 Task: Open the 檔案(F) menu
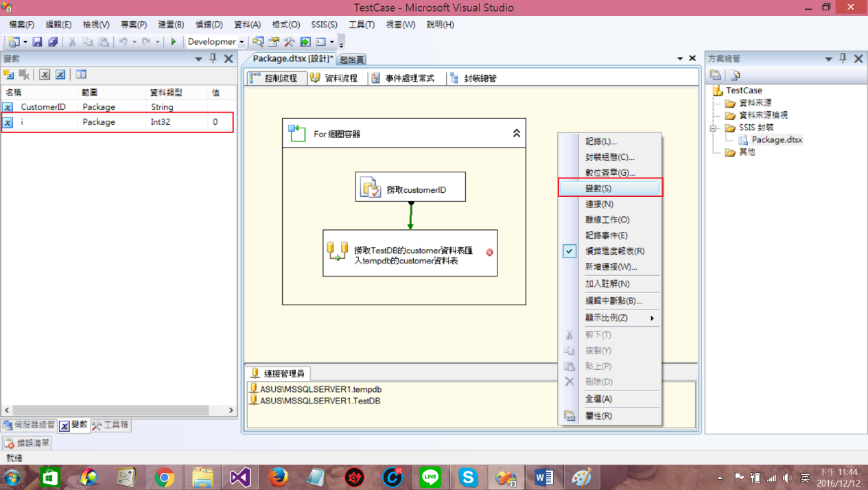pyautogui.click(x=22, y=24)
